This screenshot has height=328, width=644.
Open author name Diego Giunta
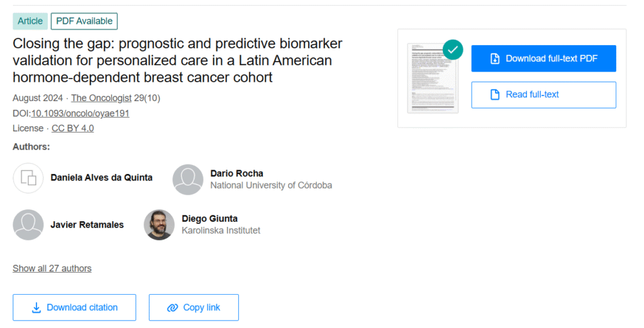click(209, 219)
